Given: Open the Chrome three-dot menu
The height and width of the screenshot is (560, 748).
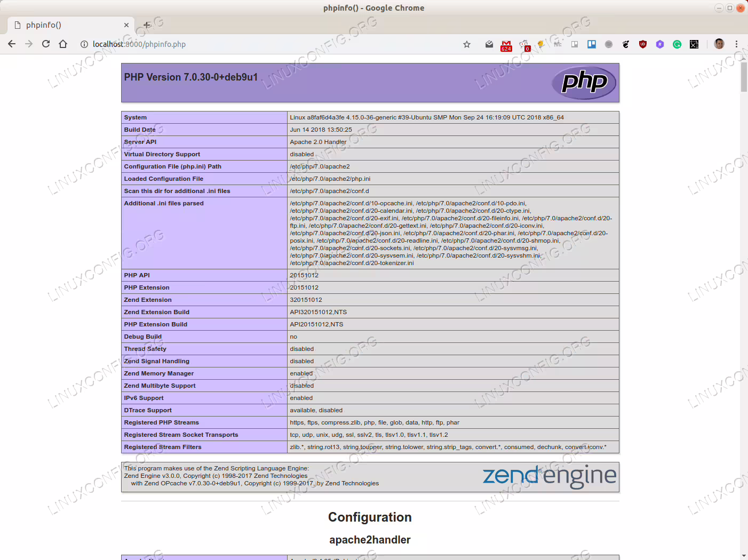Looking at the screenshot, I should (x=736, y=44).
